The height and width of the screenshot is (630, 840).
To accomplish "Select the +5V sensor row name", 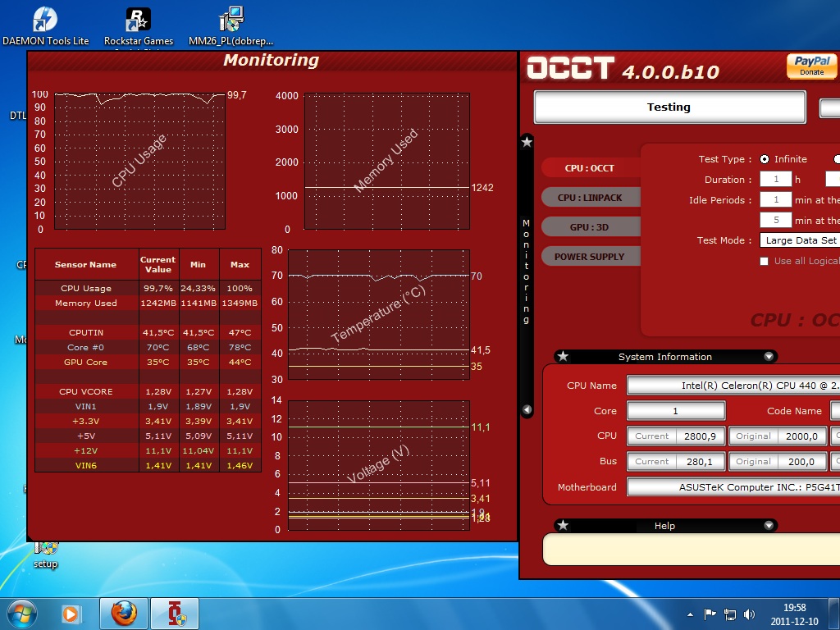I will (86, 436).
